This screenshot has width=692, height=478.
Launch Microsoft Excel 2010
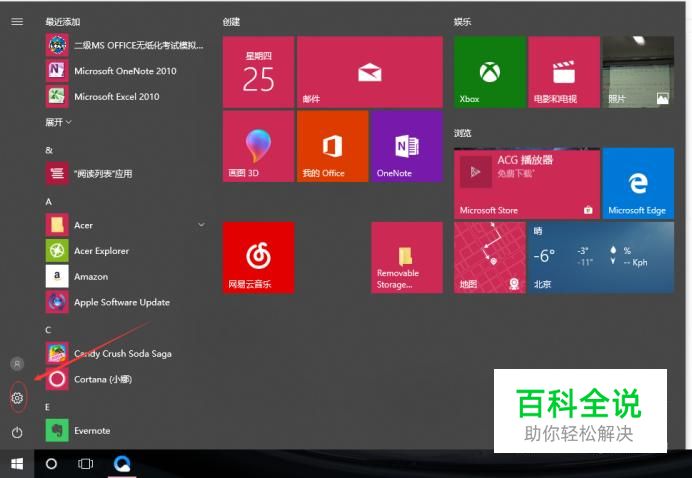[x=125, y=96]
